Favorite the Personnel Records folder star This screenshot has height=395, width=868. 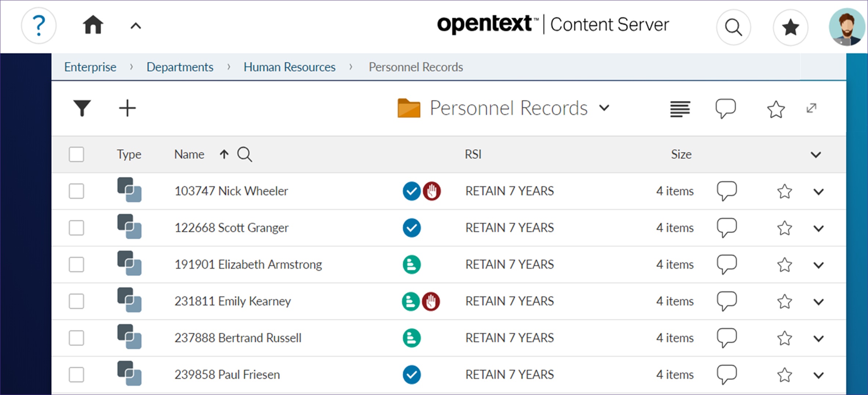(776, 109)
